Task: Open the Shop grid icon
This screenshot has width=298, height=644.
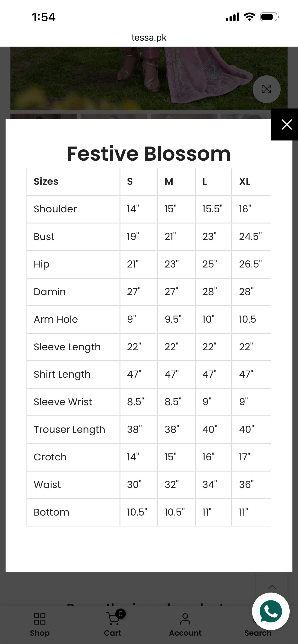Action: 40,619
